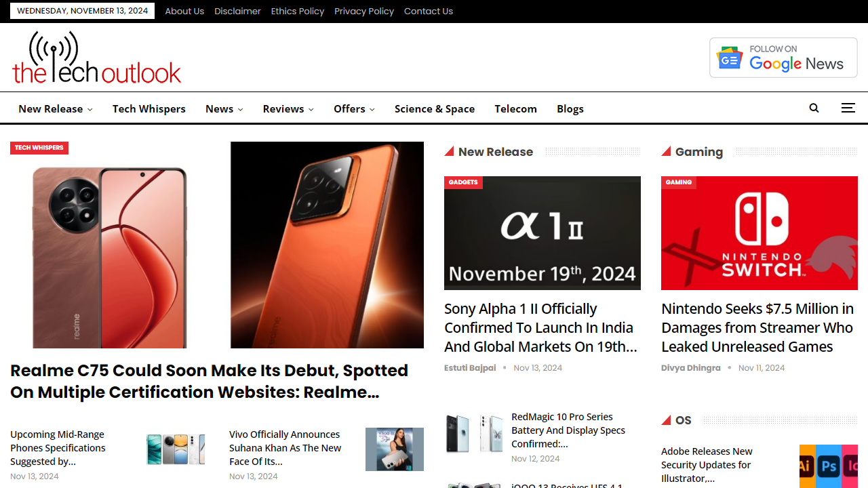Click the GAMING category label
This screenshot has height=488, width=868.
(678, 182)
